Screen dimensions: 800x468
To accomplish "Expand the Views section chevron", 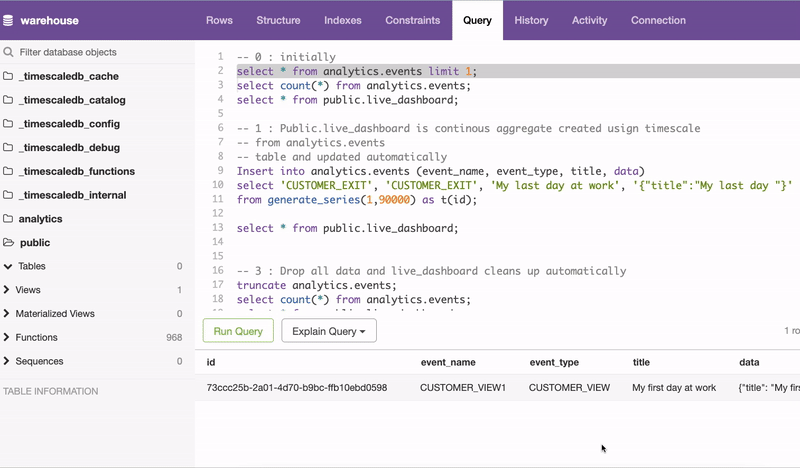I will (x=6, y=290).
